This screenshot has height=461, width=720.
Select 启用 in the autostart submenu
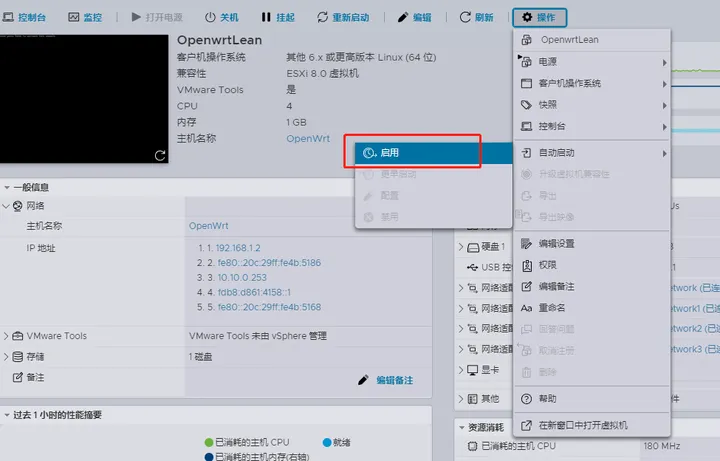click(433, 153)
